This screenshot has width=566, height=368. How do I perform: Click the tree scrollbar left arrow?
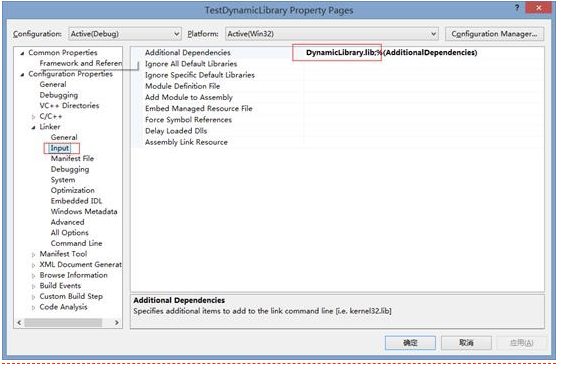[19, 322]
